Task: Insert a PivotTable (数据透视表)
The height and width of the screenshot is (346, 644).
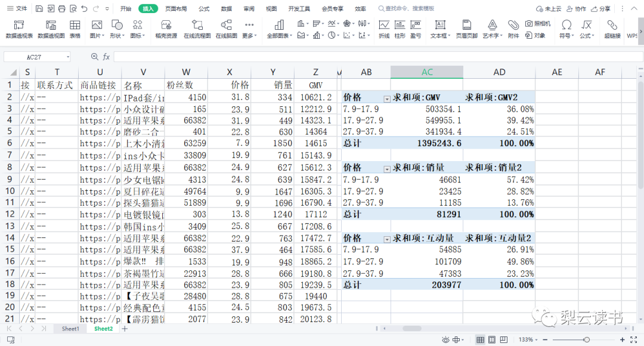Action: coord(19,29)
